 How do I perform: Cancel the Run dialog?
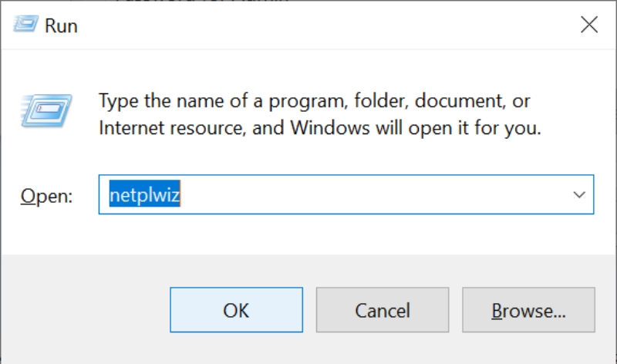click(382, 311)
